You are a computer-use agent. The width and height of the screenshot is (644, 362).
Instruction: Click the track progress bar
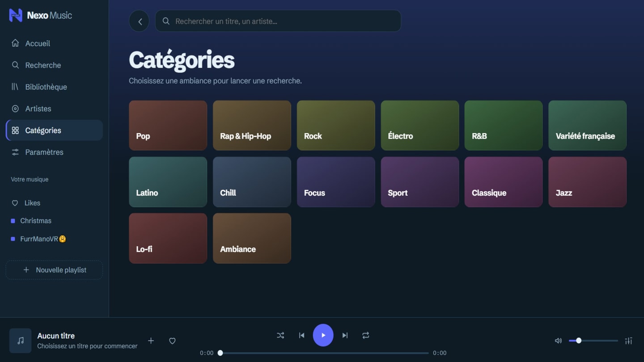(x=324, y=353)
